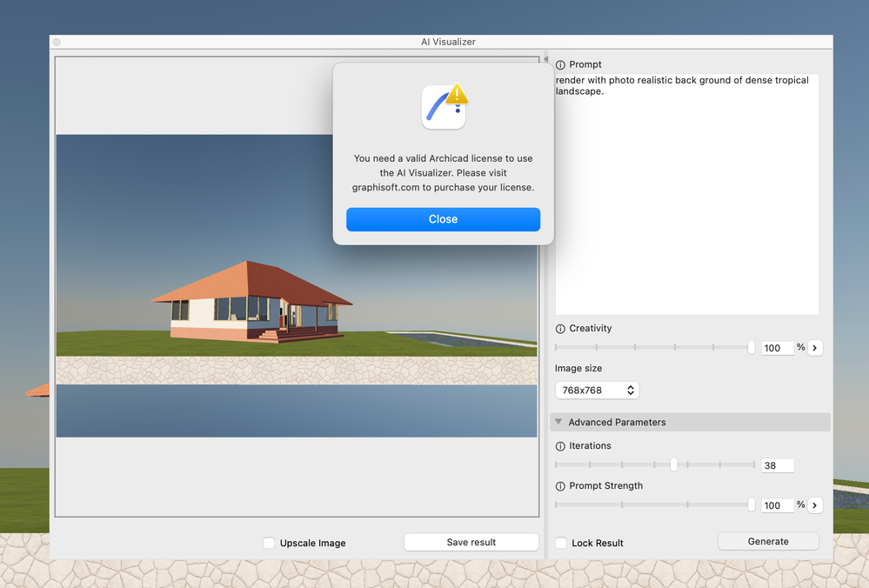Screen dimensions: 869x588
Task: Click the Iterations value field showing 38
Action: [778, 465]
